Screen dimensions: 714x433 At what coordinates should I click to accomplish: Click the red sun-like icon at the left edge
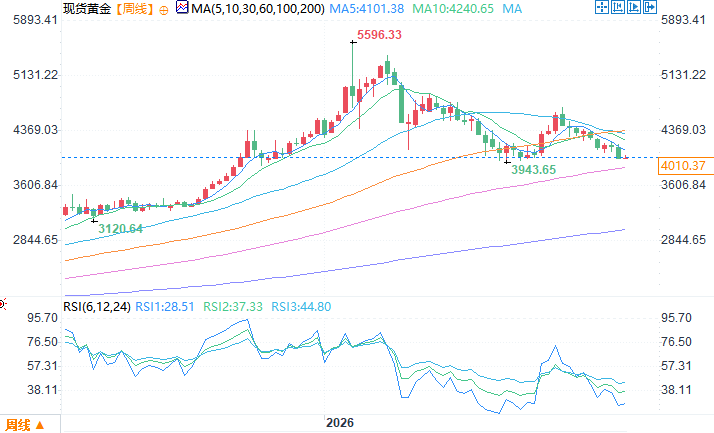coord(3,304)
